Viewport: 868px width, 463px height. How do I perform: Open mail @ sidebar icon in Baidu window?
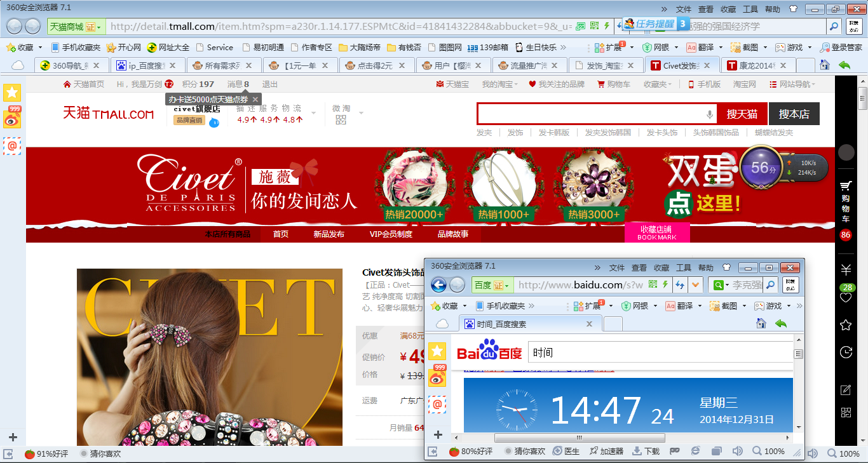point(437,403)
